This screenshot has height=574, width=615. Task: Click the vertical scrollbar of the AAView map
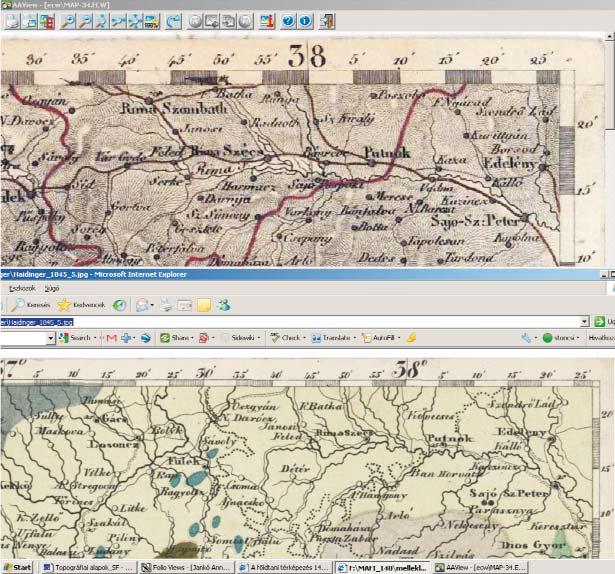pos(610,149)
